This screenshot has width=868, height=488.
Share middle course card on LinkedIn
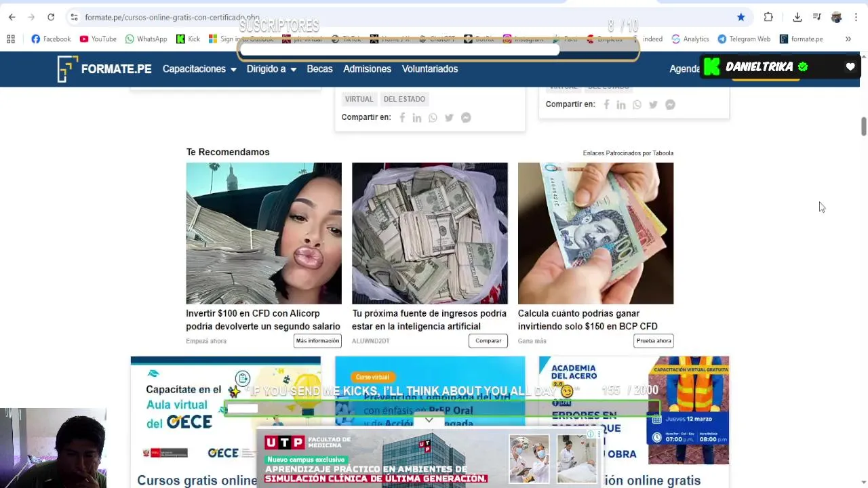[417, 118]
